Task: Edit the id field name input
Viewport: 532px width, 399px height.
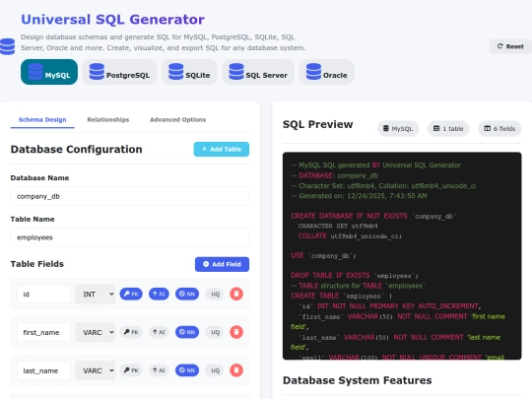Action: click(x=43, y=295)
